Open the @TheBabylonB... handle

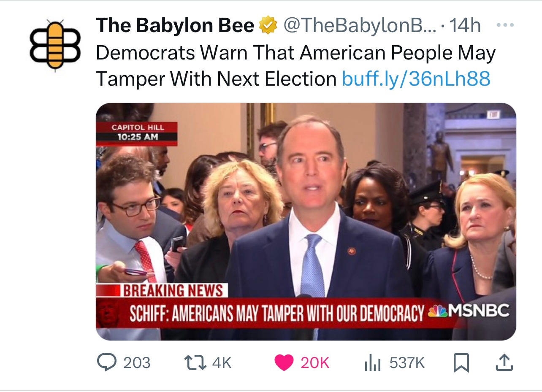tap(359, 26)
